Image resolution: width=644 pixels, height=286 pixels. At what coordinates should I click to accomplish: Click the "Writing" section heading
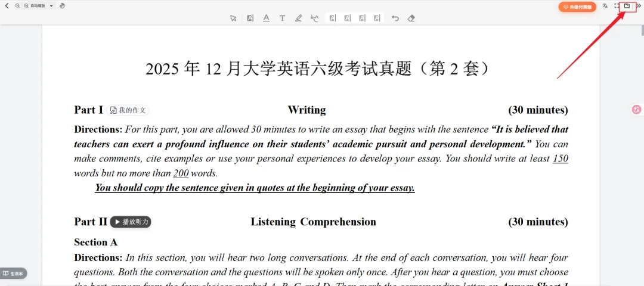click(306, 110)
